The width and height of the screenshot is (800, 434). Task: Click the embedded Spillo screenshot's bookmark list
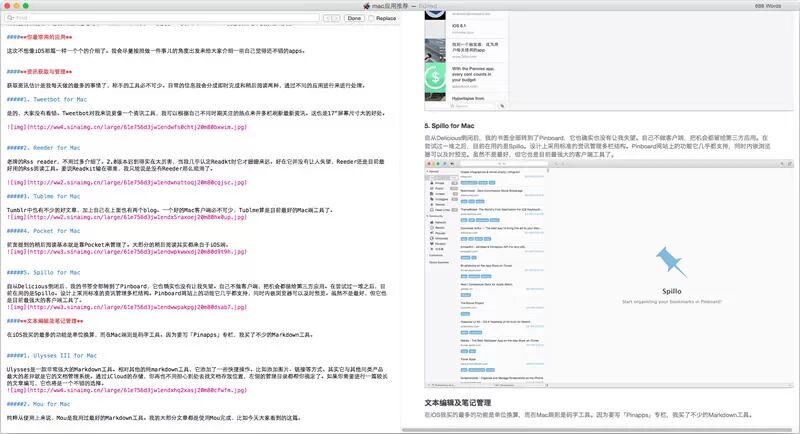(503, 275)
